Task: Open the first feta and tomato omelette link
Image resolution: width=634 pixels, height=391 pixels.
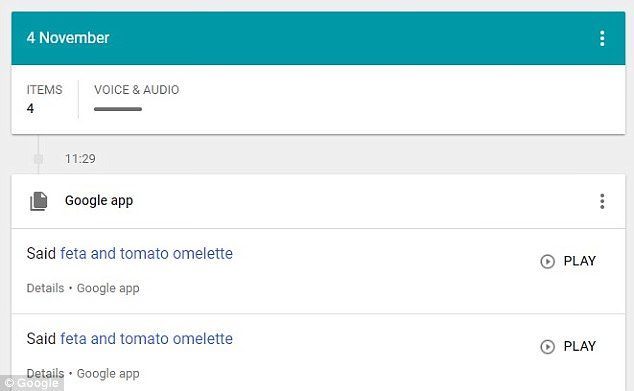Action: click(146, 254)
